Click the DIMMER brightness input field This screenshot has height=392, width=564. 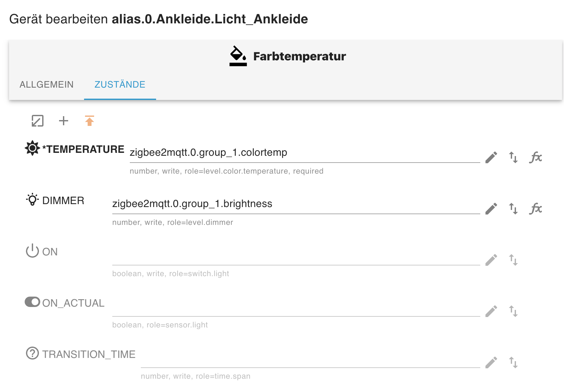coord(296,204)
